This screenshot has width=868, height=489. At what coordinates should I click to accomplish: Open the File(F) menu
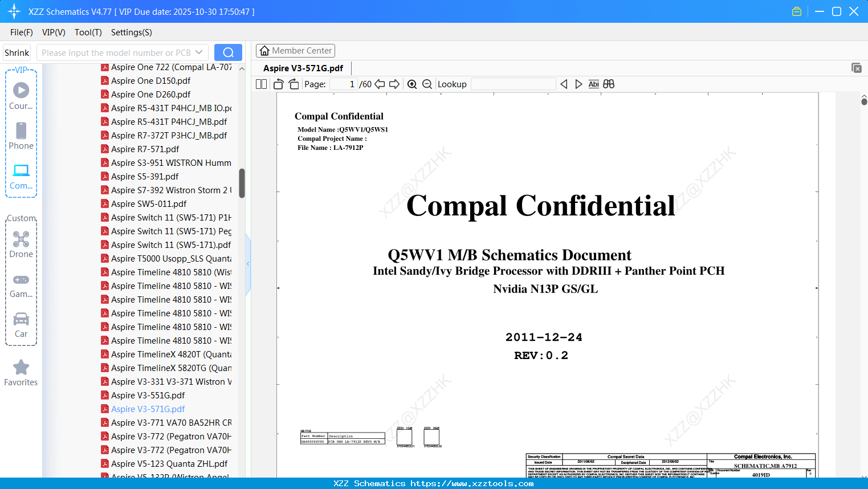click(x=22, y=32)
